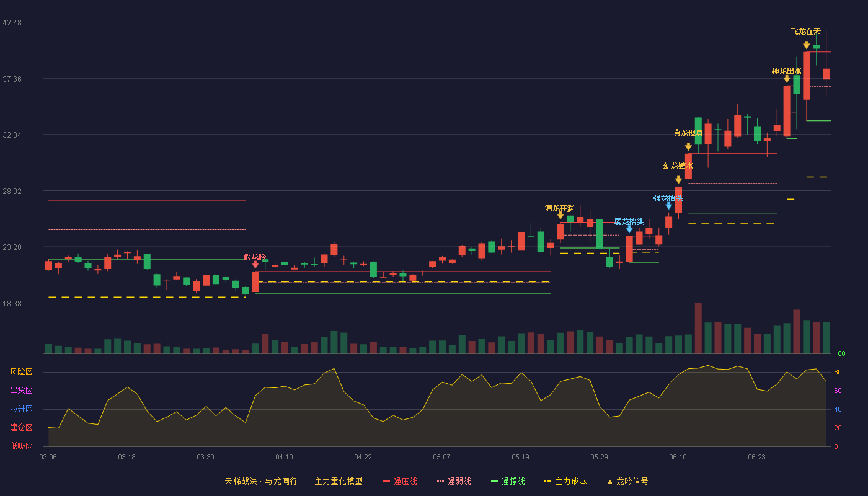Click the magenta 60 indicator scale label
Viewport: 868px width, 496px height.
tap(838, 391)
